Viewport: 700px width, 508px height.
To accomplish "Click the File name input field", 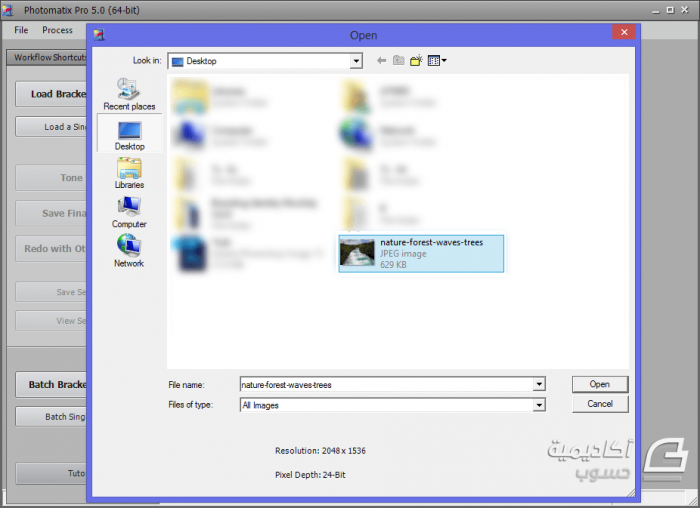I will 387,384.
